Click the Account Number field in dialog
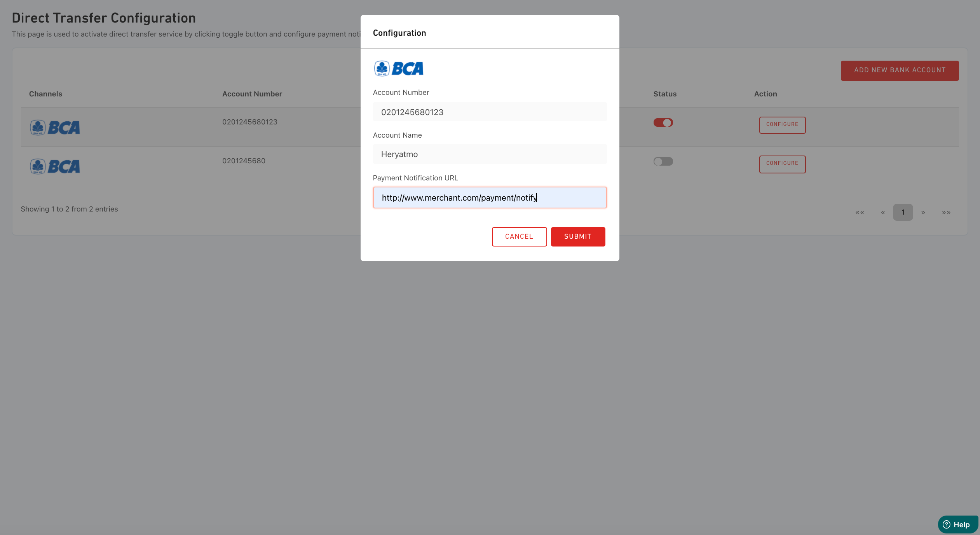The width and height of the screenshot is (980, 535). (490, 112)
